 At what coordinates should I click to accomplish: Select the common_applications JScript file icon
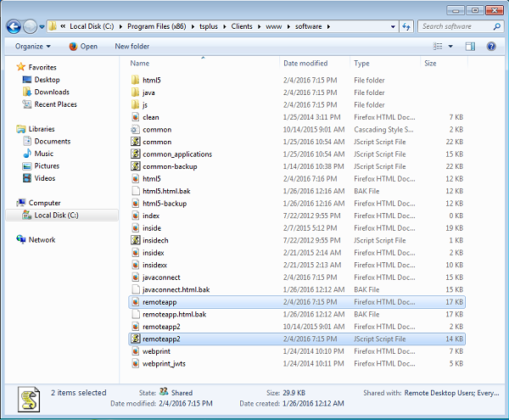pos(136,154)
